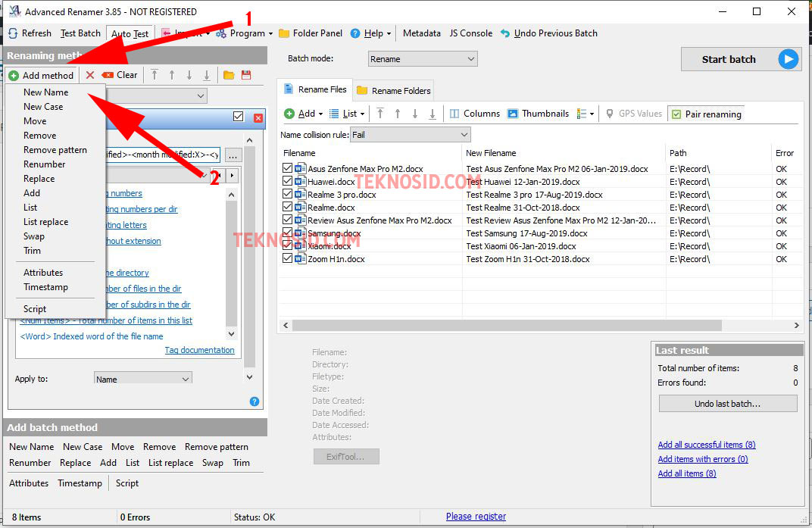Open the Name collision rule dropdown
The image size is (812, 528).
410,135
